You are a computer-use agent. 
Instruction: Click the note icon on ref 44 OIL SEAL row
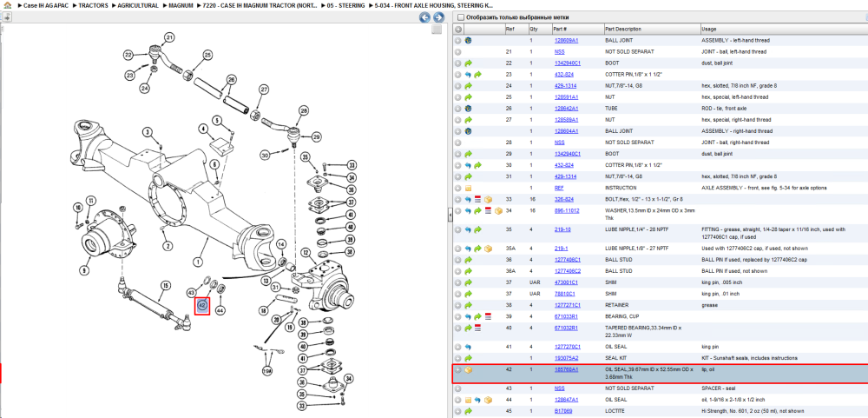[468, 400]
